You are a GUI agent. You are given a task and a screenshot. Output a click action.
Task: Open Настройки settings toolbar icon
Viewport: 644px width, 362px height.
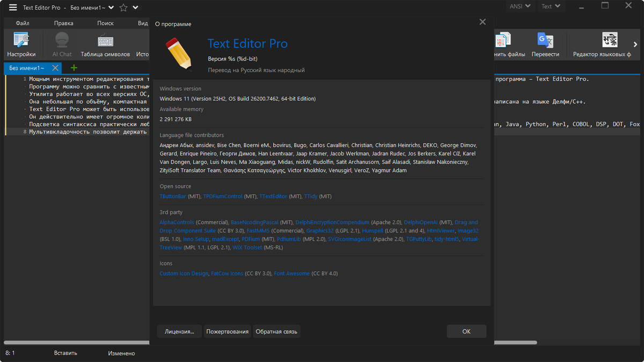point(21,45)
